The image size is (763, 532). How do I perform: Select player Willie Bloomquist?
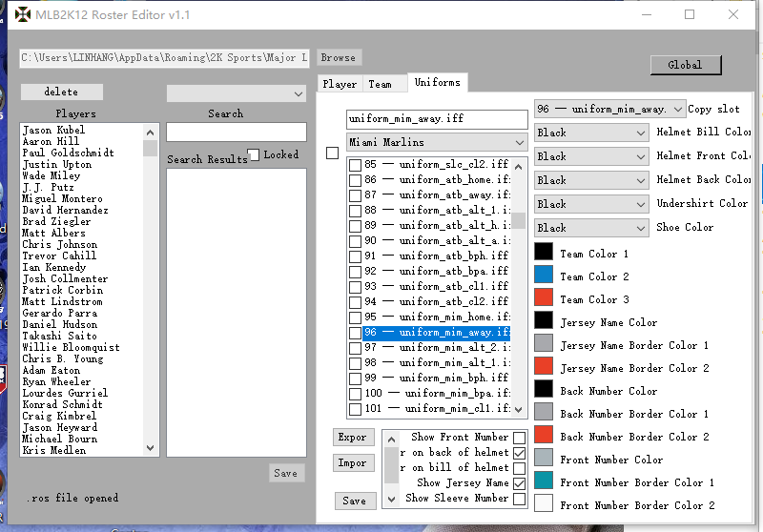pyautogui.click(x=71, y=347)
